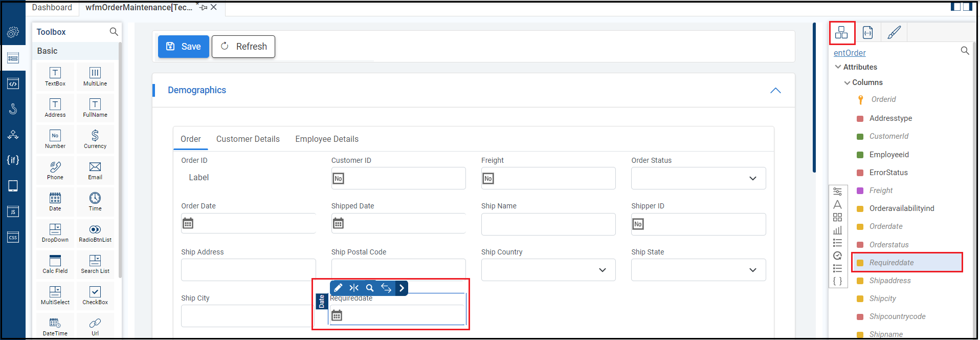Choose the DropDown control from Toolbox

click(x=55, y=232)
